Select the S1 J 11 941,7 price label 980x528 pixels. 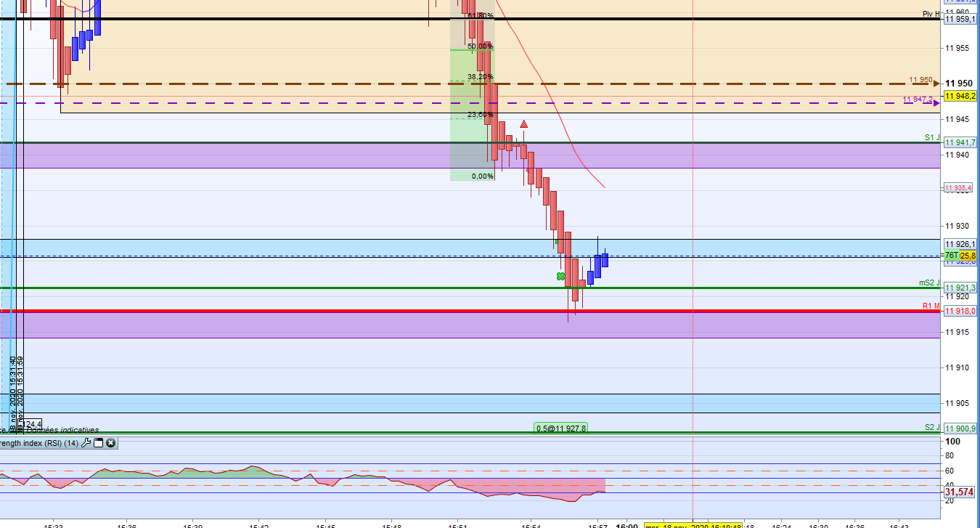click(x=960, y=142)
